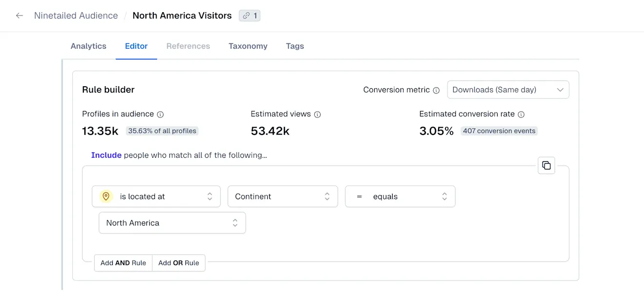The width and height of the screenshot is (644, 302).
Task: Click the info icon next to Estimated views
Action: [318, 114]
